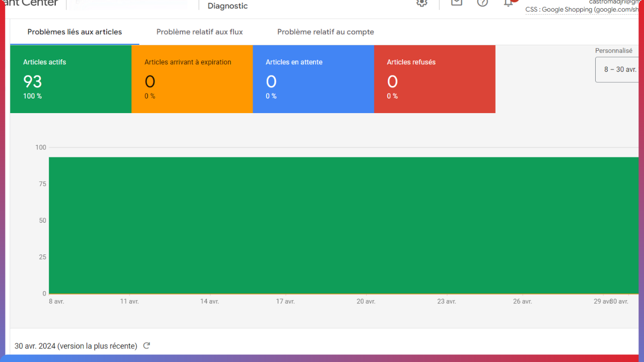Select the green Articles actifs tile
This screenshot has height=362, width=644.
70,79
